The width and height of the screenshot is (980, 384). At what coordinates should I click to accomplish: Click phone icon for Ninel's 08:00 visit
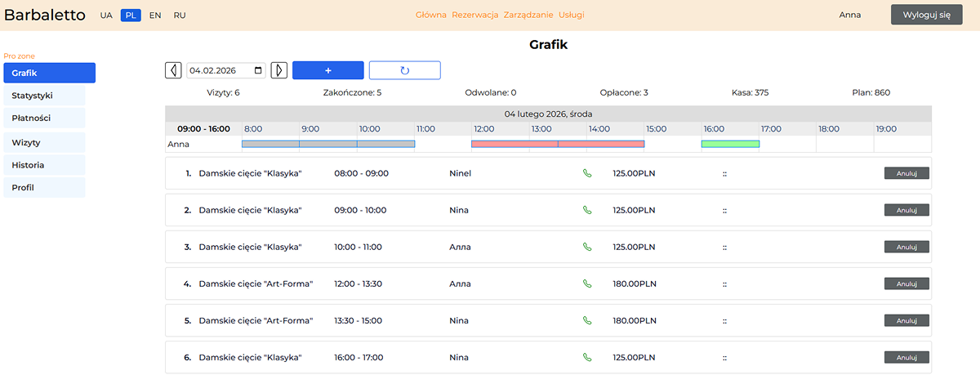tap(586, 173)
